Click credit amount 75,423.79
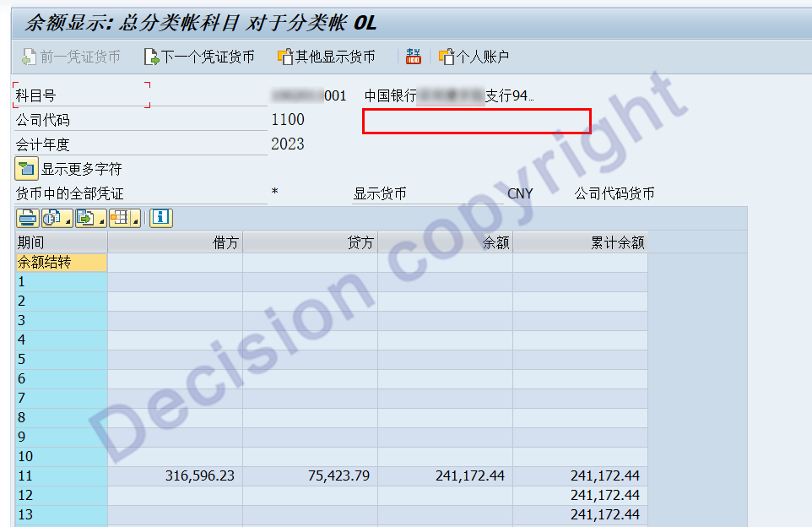 click(339, 475)
